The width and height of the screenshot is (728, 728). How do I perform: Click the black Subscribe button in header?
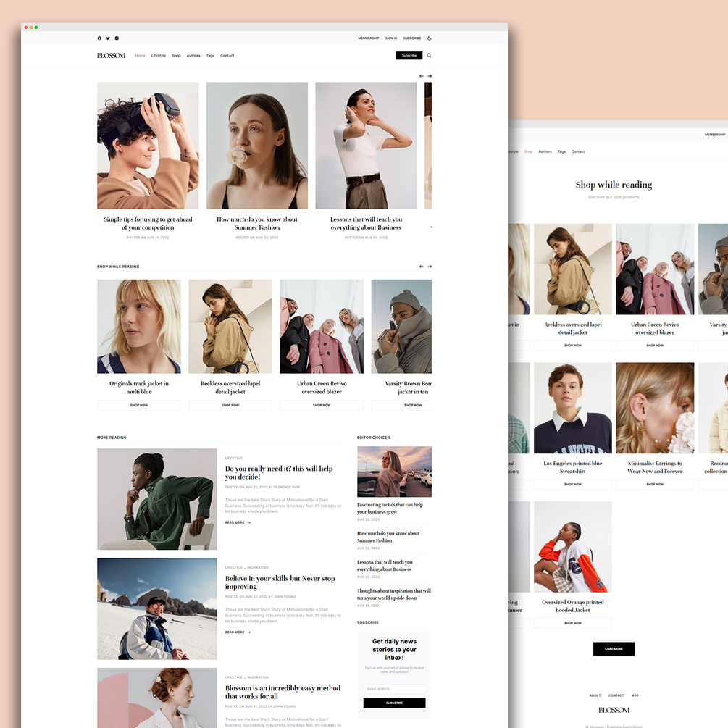pos(409,55)
